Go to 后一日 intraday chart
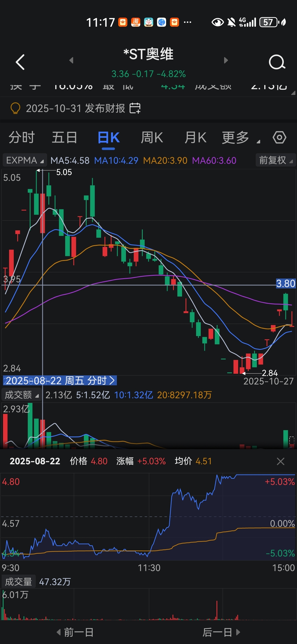 coord(221,632)
